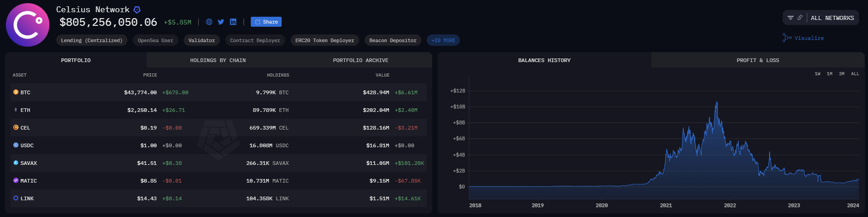
Task: Click the Celsius Network logo
Action: pyautogui.click(x=28, y=25)
